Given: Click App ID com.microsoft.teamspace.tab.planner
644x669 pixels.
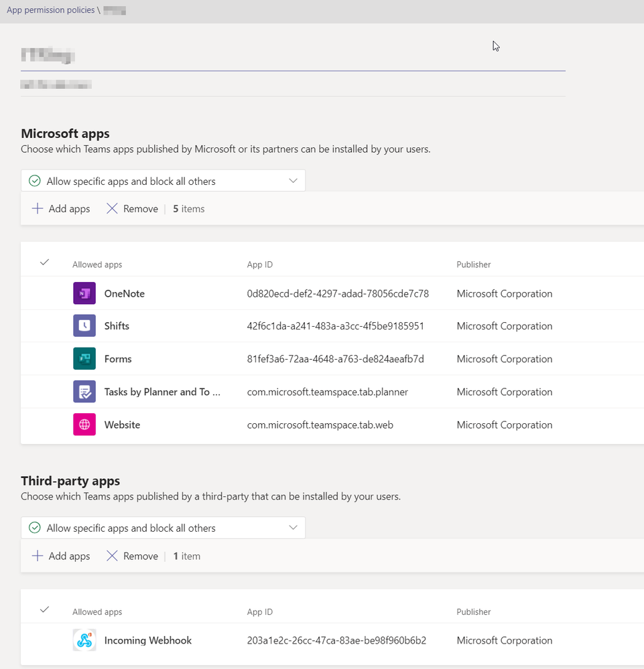Looking at the screenshot, I should pyautogui.click(x=328, y=392).
